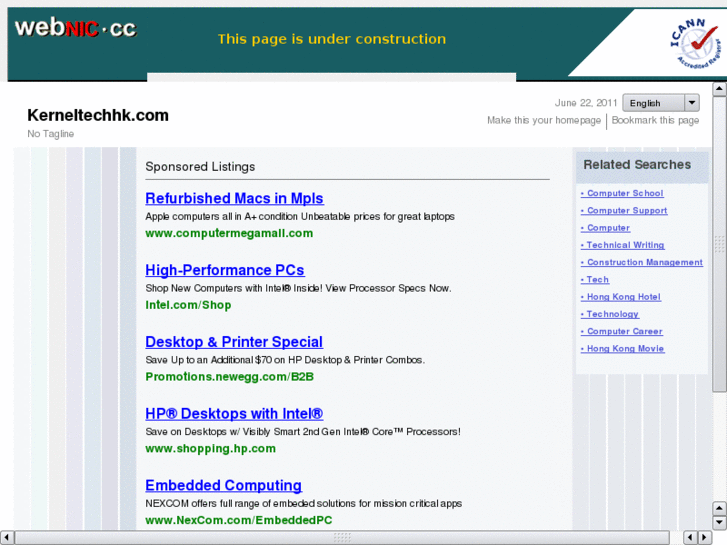Select Technology related search

coord(610,314)
